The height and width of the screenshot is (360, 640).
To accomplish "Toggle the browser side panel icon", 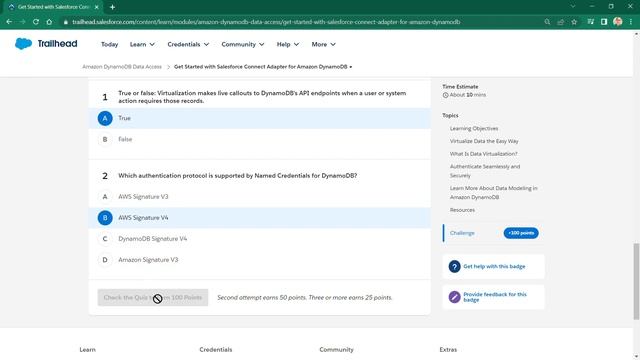I will click(604, 22).
